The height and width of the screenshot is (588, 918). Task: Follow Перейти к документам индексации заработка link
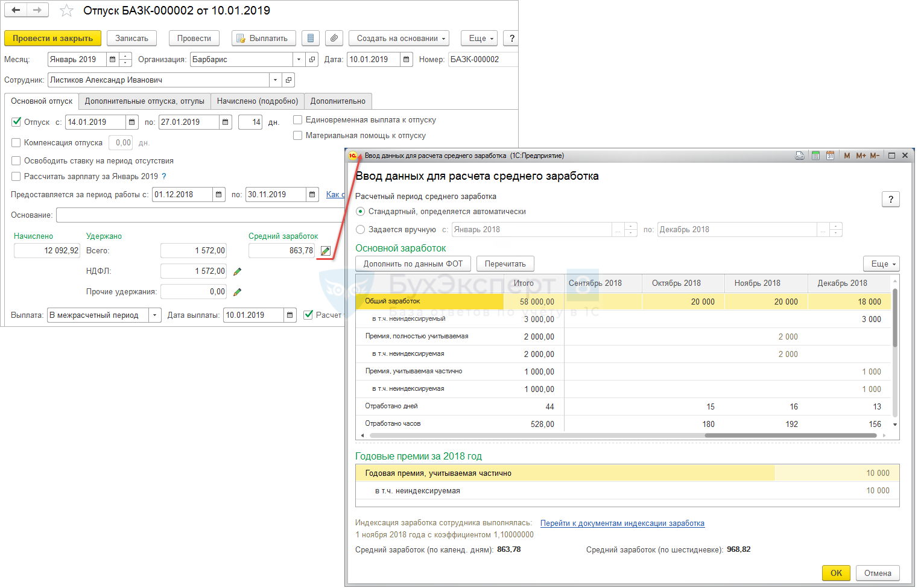pos(622,523)
